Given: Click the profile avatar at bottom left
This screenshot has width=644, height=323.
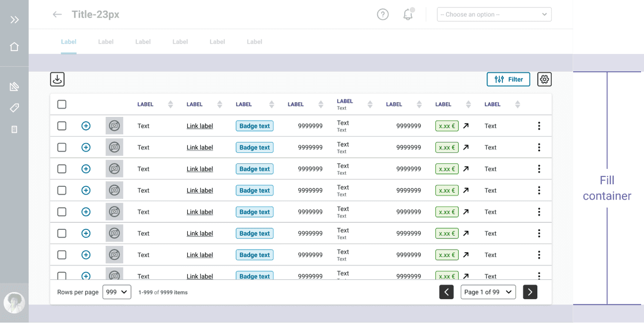Looking at the screenshot, I should click(x=14, y=303).
